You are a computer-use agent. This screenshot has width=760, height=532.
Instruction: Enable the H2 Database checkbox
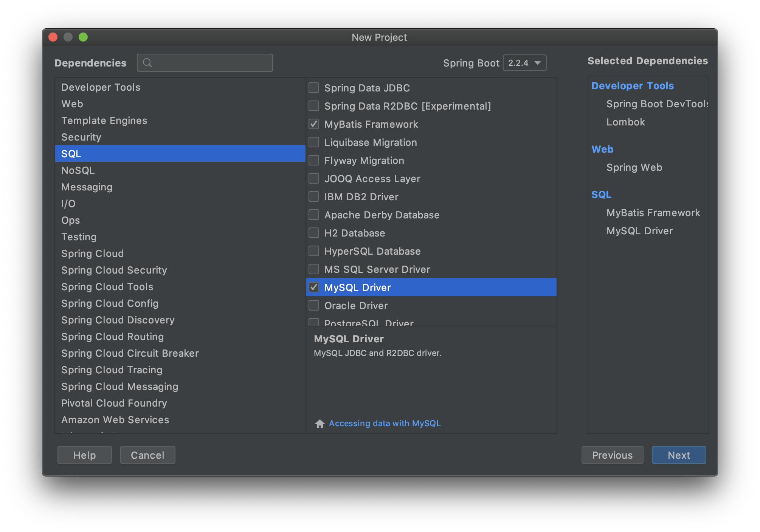[314, 233]
